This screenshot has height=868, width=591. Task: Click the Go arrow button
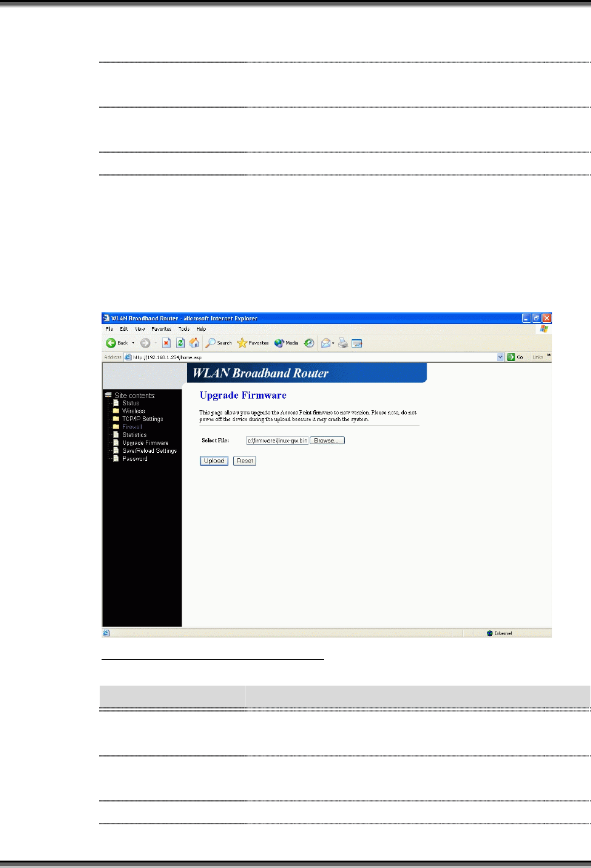515,357
